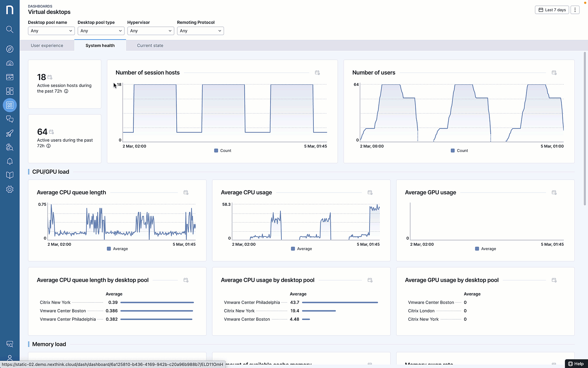Switch to the Current state tab
The height and width of the screenshot is (368, 588).
click(x=150, y=46)
